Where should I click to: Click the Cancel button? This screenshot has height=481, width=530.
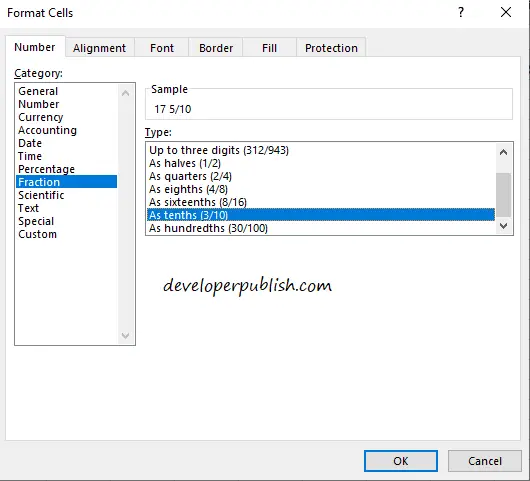point(485,461)
